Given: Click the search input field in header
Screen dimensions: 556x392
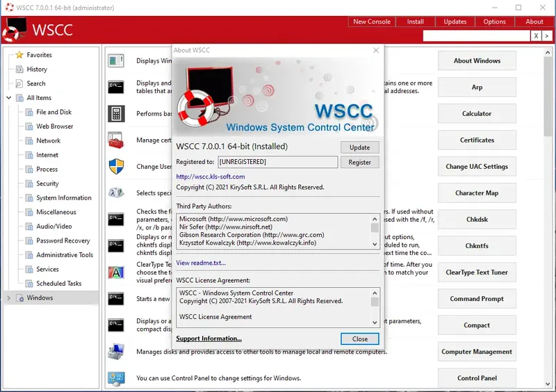Looking at the screenshot, I should pyautogui.click(x=476, y=36).
